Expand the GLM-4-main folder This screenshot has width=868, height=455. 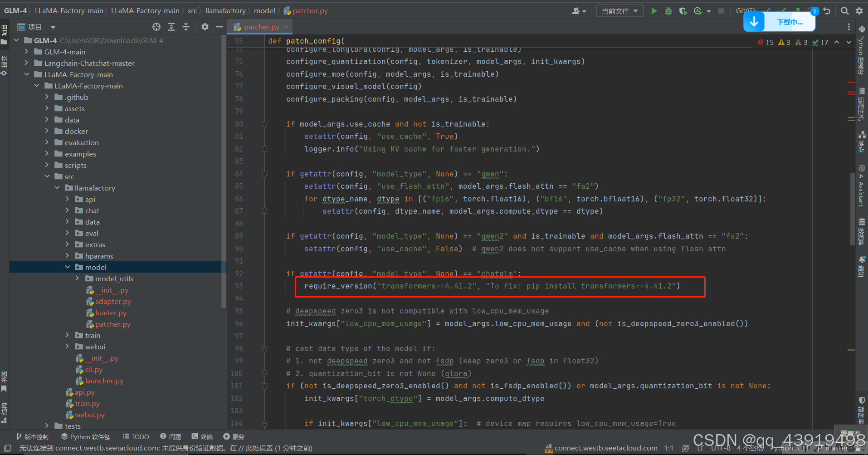point(26,52)
